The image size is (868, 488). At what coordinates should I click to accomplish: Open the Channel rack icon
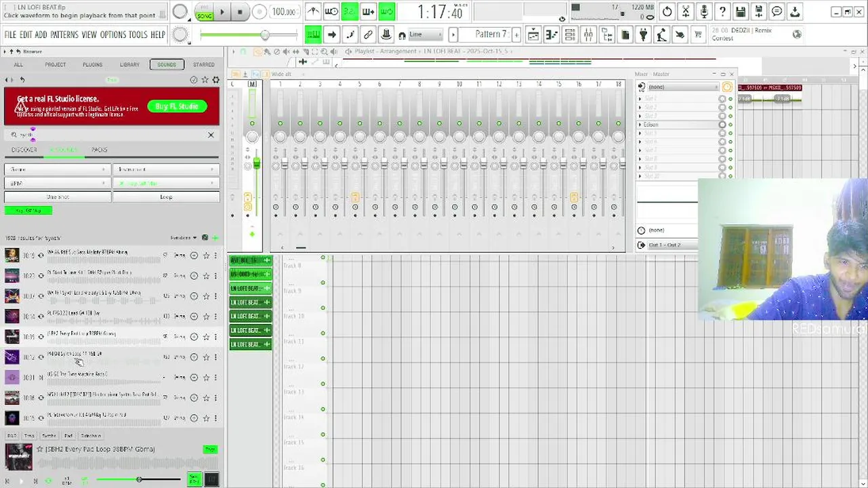[x=570, y=35]
